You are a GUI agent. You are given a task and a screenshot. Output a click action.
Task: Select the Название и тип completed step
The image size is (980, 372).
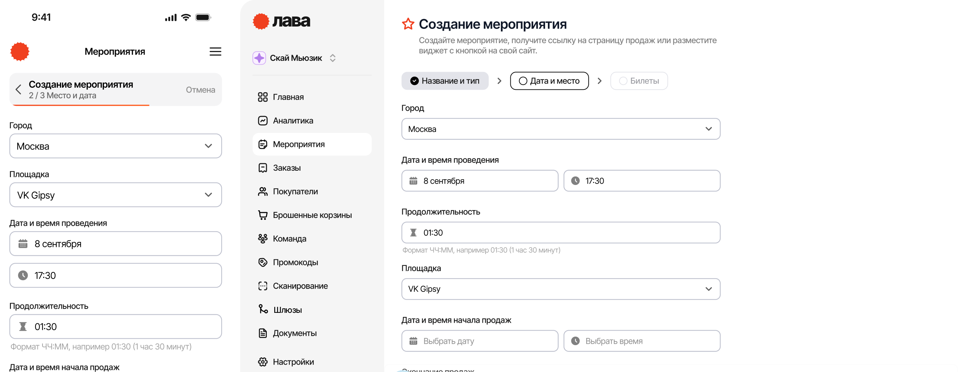coord(445,81)
